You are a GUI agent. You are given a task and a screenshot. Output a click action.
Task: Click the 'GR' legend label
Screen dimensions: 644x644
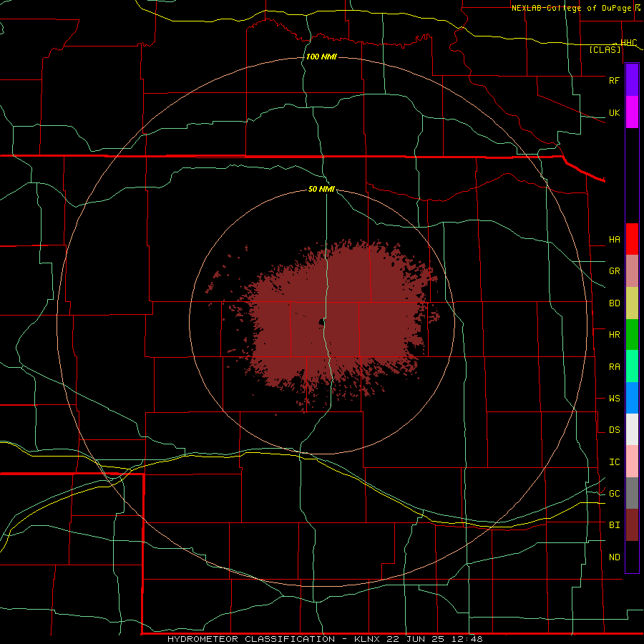coord(614,271)
